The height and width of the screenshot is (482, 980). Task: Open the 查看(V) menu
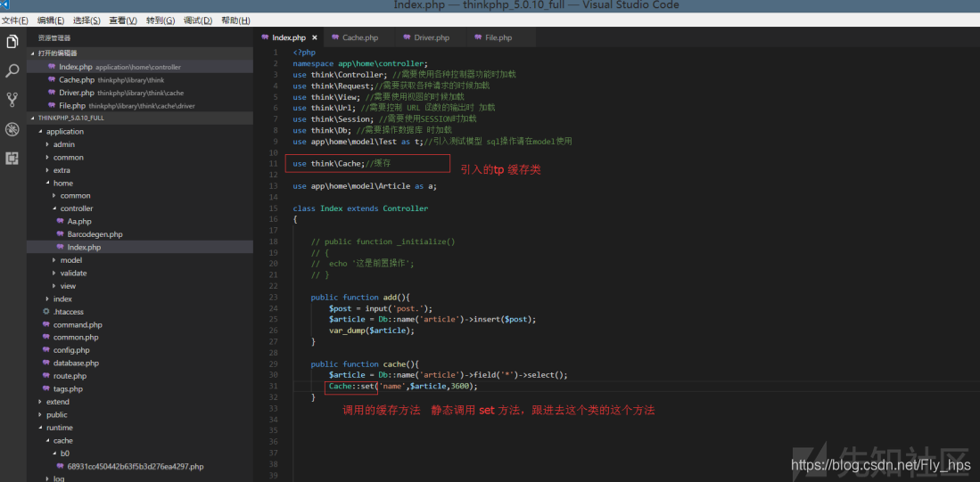pyautogui.click(x=123, y=20)
